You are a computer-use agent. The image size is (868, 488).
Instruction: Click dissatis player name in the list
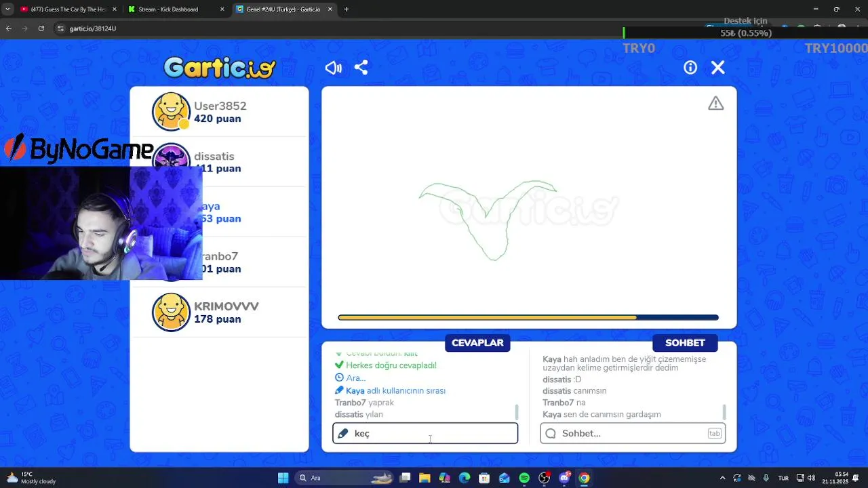tap(214, 157)
